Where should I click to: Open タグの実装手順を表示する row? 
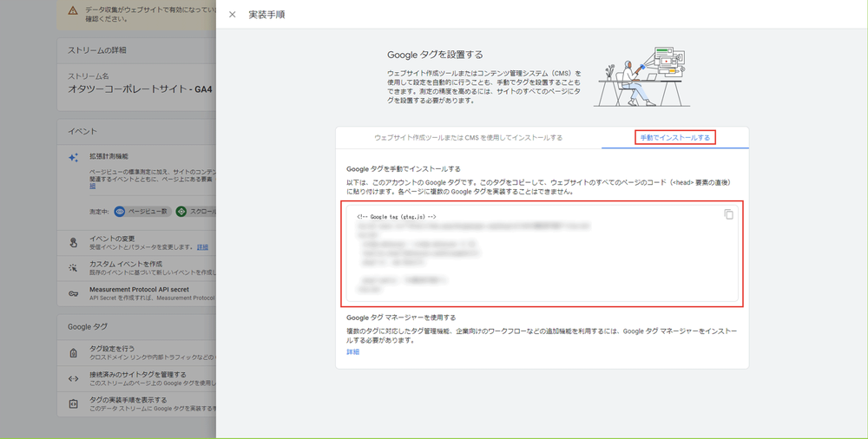click(137, 403)
